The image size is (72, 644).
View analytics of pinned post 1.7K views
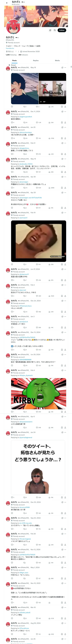51,107
